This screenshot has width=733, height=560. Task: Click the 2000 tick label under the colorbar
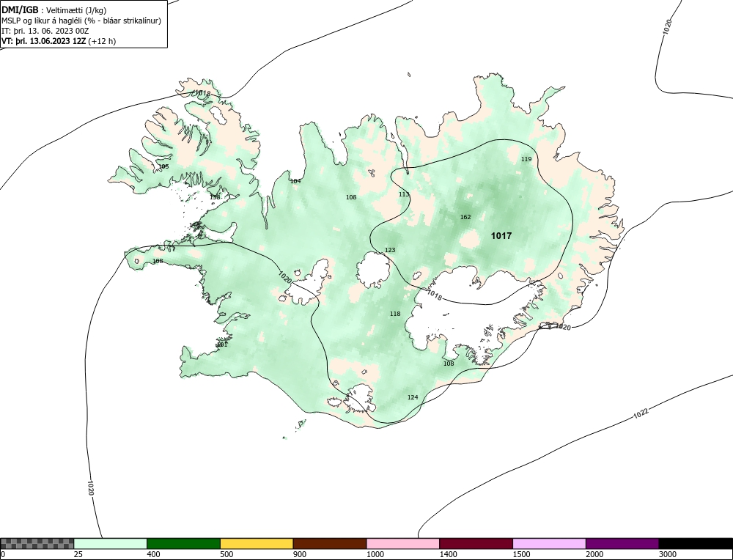coord(594,554)
